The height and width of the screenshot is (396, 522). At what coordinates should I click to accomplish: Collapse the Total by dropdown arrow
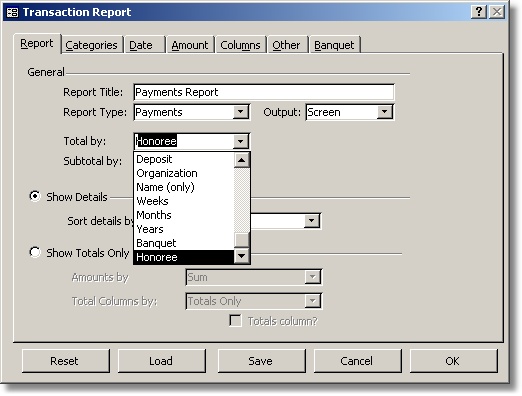241,141
